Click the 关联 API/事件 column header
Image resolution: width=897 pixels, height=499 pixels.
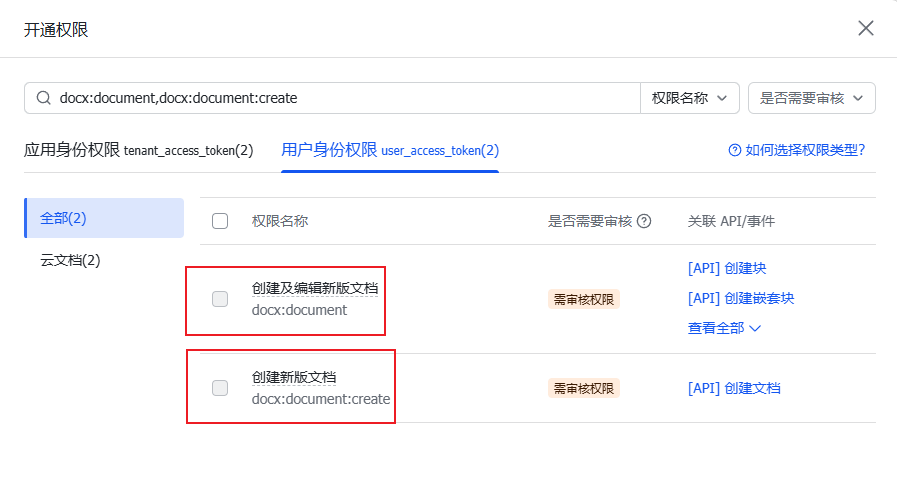pyautogui.click(x=731, y=221)
